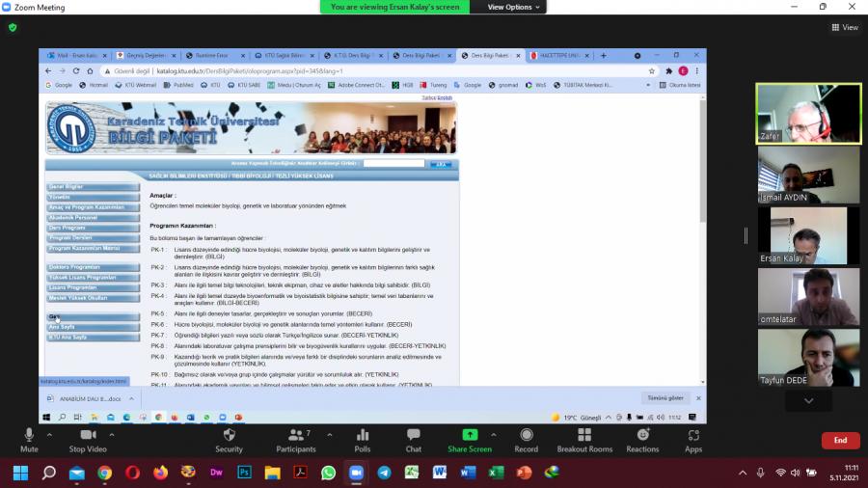Image resolution: width=868 pixels, height=488 pixels.
Task: Expand the video options arrow beside Stop Video
Action: (112, 435)
